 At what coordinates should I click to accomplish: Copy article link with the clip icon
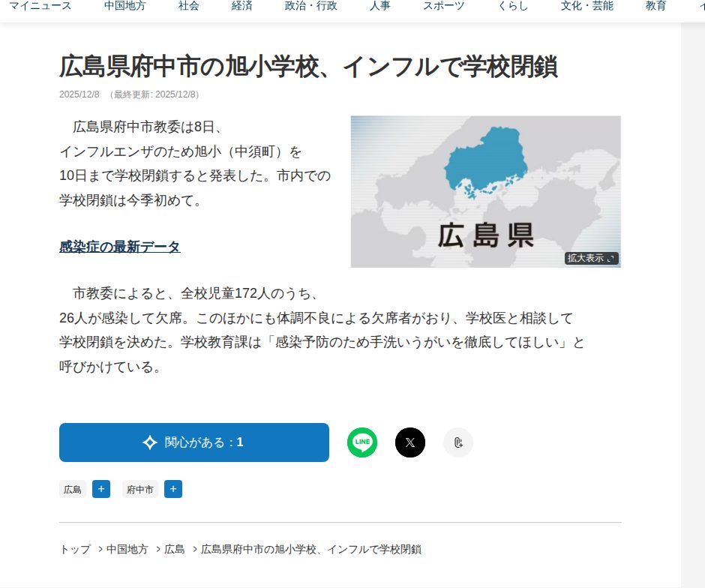(458, 442)
